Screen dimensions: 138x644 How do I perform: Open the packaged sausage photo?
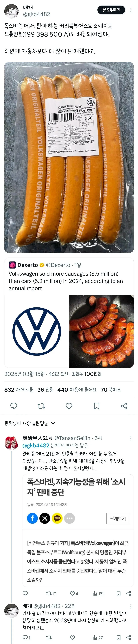point(69,157)
